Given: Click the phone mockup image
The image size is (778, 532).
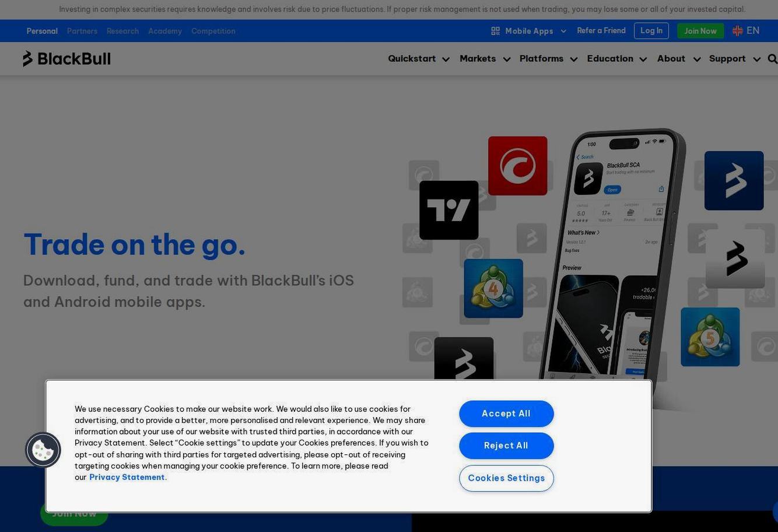Looking at the screenshot, I should pos(612,257).
